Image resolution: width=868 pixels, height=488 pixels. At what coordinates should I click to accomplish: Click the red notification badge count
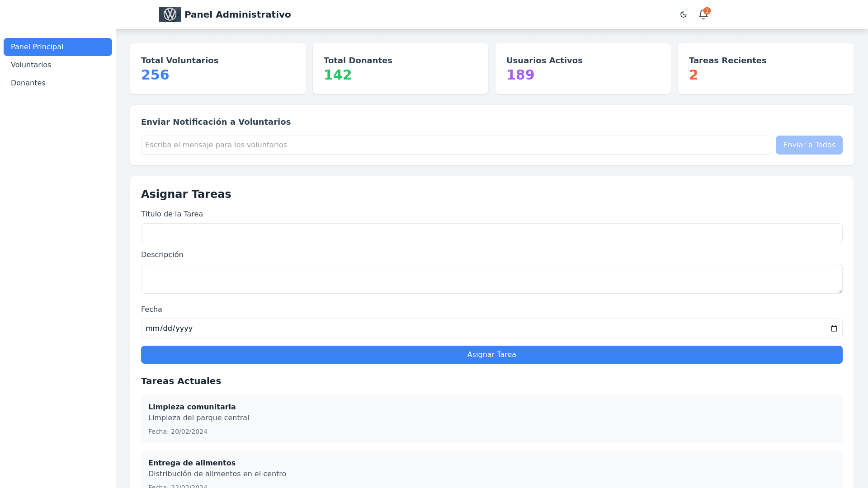pyautogui.click(x=707, y=10)
